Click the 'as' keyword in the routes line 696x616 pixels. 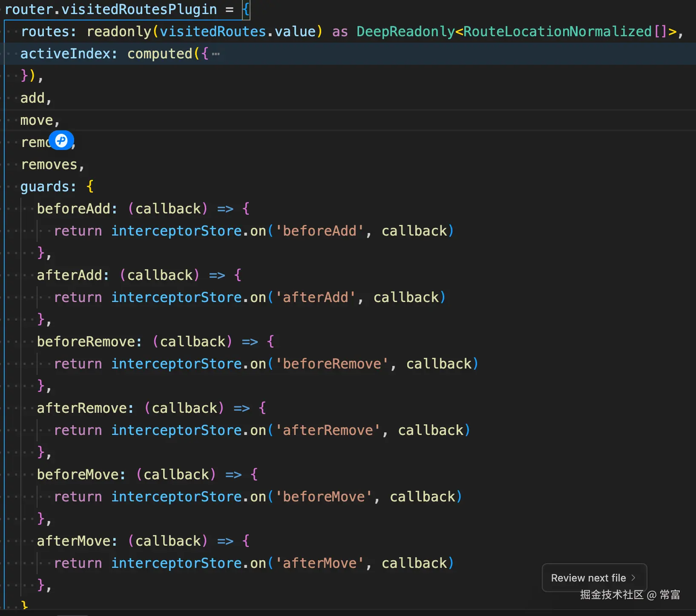(340, 32)
